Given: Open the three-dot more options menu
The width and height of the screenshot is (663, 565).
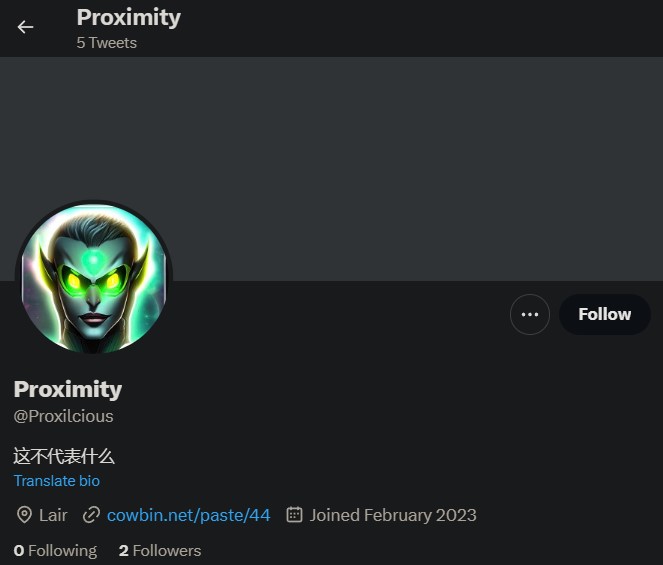Looking at the screenshot, I should (530, 314).
